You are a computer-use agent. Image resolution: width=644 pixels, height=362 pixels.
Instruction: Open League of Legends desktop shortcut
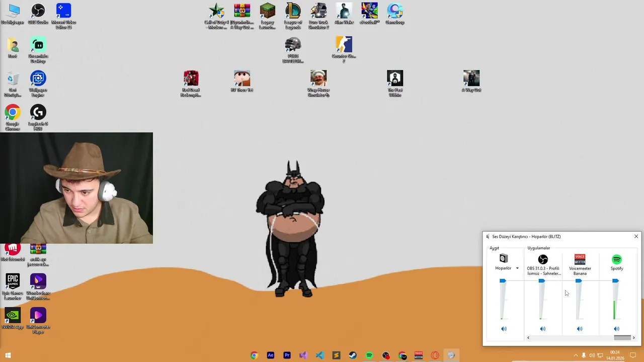click(293, 16)
